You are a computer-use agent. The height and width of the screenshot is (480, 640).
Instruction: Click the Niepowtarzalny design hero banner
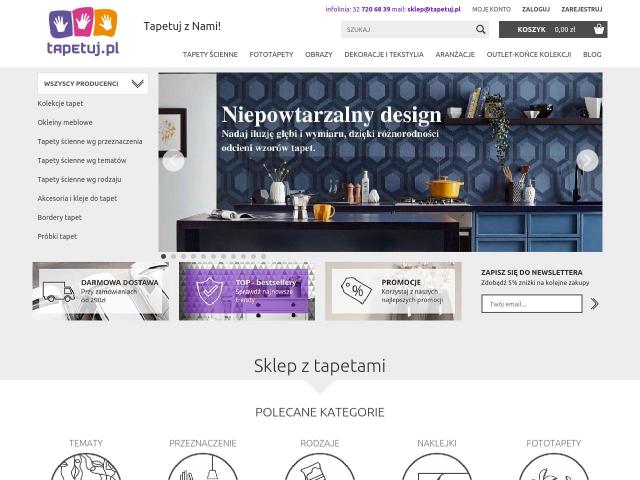(380, 162)
